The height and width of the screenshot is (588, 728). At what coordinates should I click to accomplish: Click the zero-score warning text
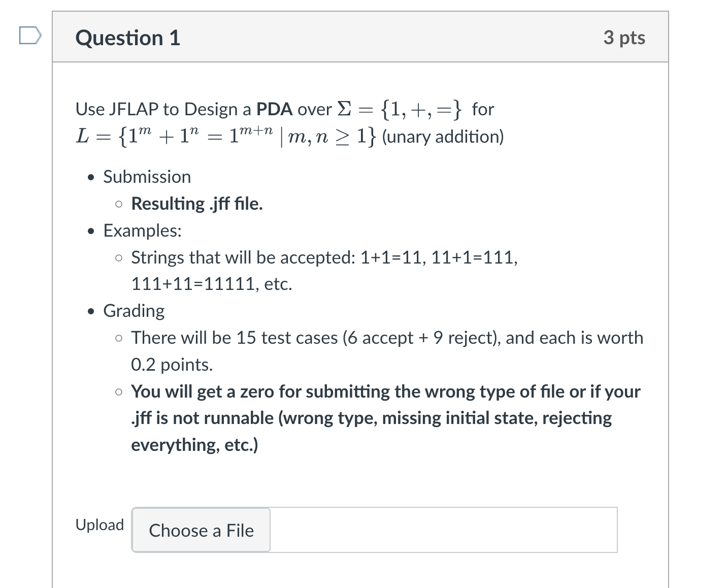click(x=385, y=391)
